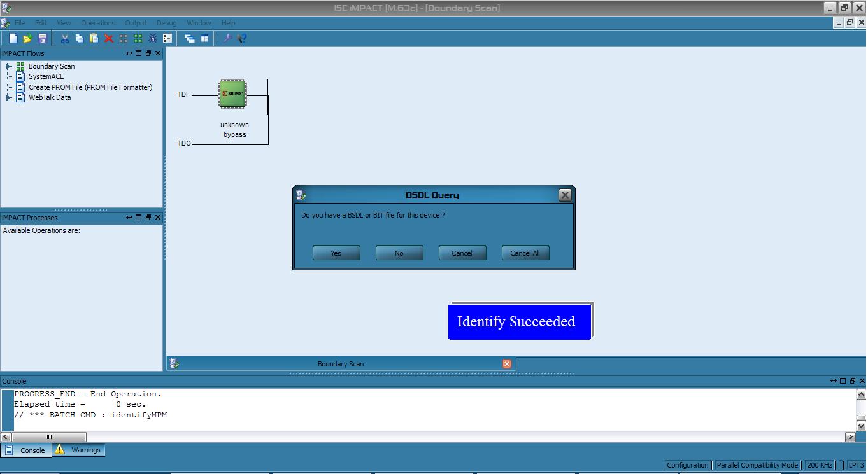Click the SystemACE document icon
Viewport: 868px width, 474px height.
coord(20,76)
